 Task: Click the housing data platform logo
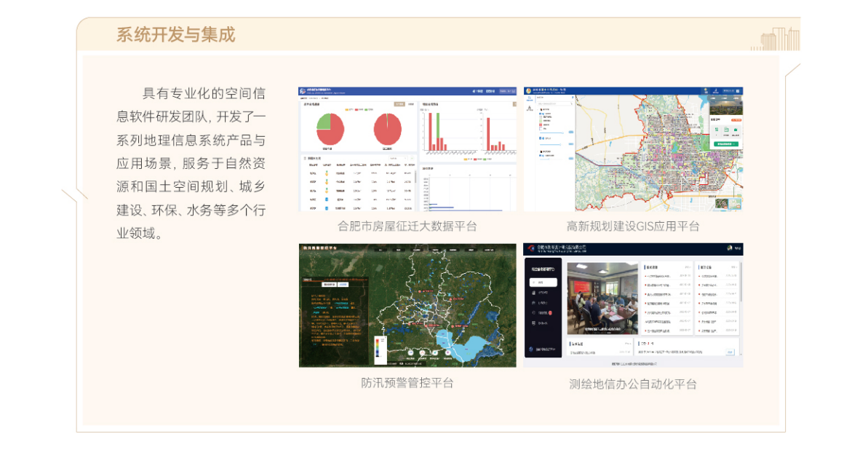303,91
